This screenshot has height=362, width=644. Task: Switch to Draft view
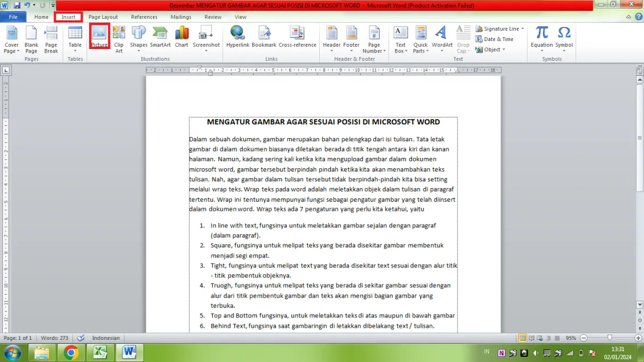[557, 338]
